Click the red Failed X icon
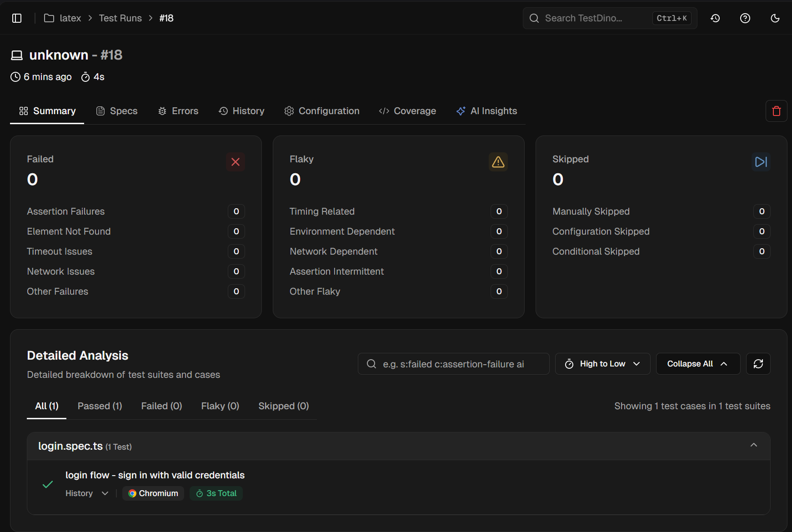 pos(235,162)
